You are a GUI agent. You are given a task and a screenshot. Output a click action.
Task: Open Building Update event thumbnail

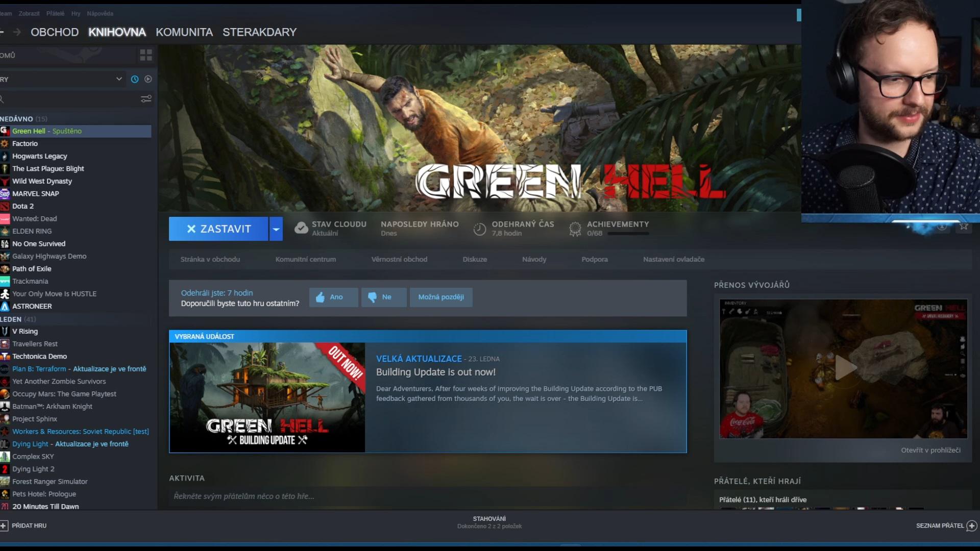click(x=267, y=397)
